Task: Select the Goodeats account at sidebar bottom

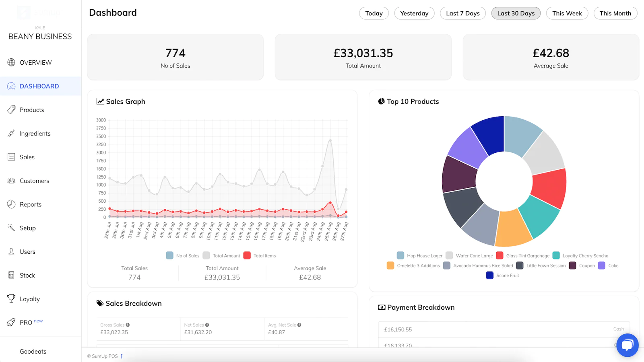Action: (33, 351)
